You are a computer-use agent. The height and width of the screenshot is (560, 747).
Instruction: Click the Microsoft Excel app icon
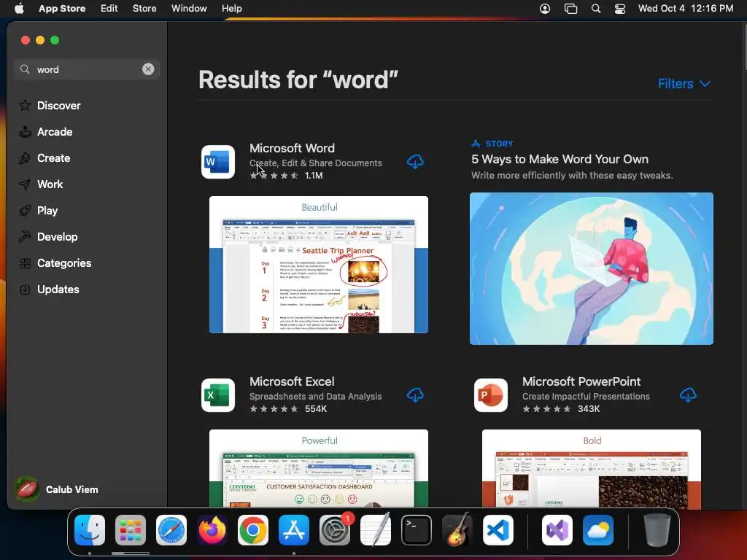pyautogui.click(x=217, y=395)
